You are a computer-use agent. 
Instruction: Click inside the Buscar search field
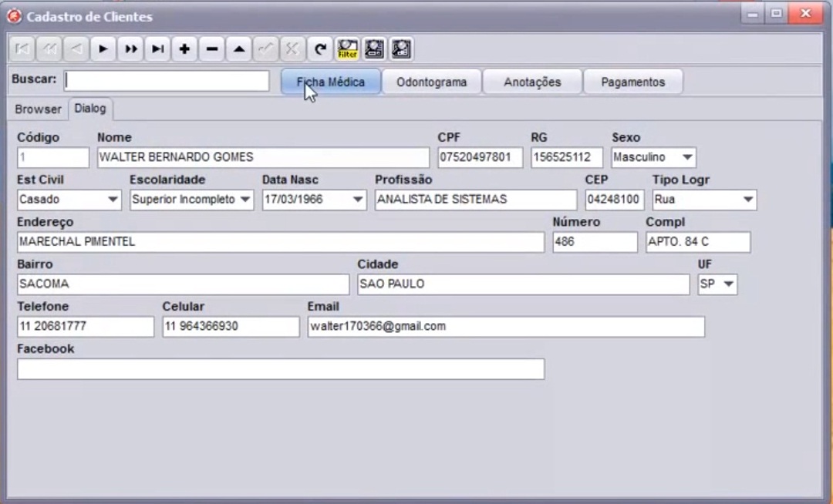coord(166,80)
